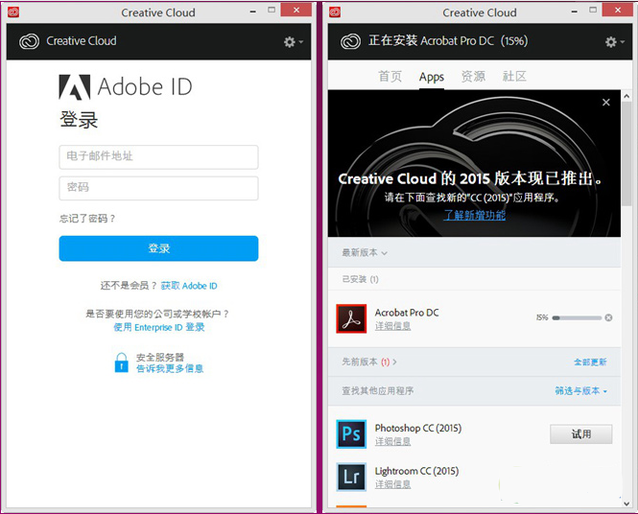The width and height of the screenshot is (638, 514).
Task: Click title bar app icon of left window
Action: [13, 12]
